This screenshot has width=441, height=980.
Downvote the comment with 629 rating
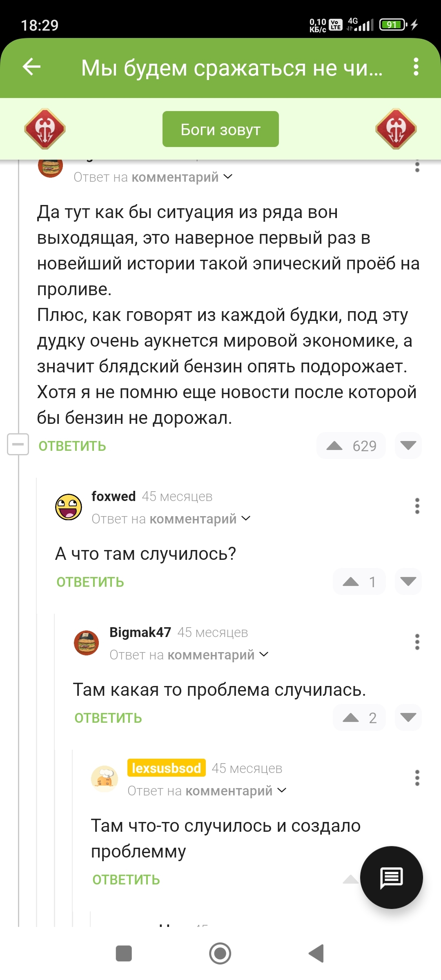(408, 445)
